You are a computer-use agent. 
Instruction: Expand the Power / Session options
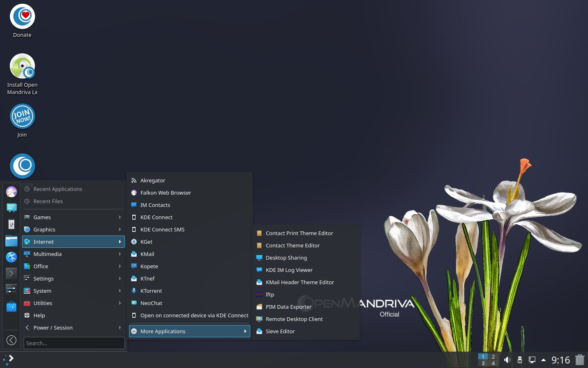[x=52, y=328]
